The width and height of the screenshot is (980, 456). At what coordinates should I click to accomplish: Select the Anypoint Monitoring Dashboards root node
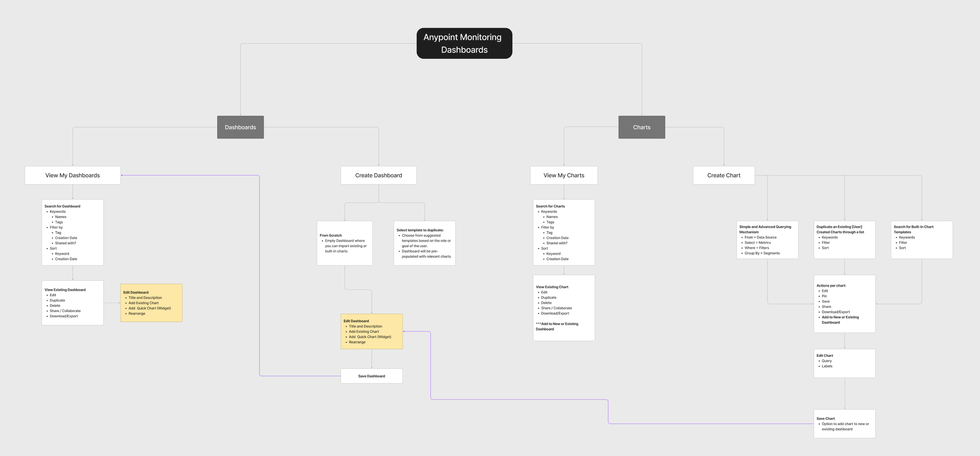point(464,43)
